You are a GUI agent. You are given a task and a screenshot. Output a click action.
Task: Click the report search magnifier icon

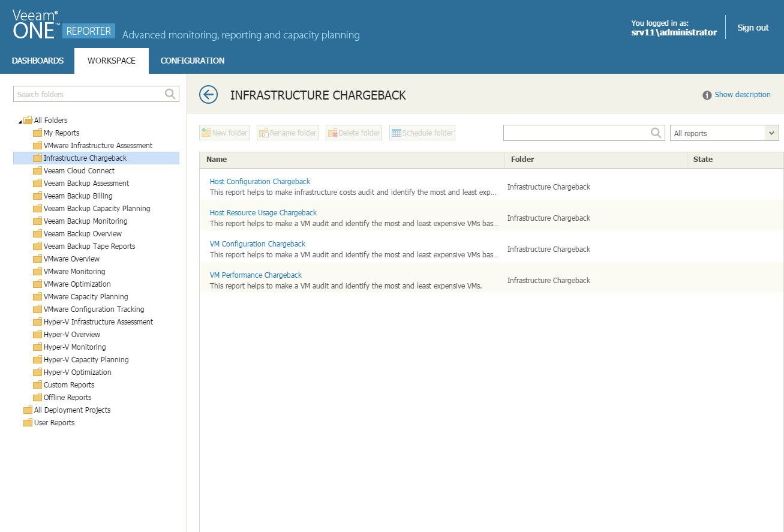click(x=657, y=133)
